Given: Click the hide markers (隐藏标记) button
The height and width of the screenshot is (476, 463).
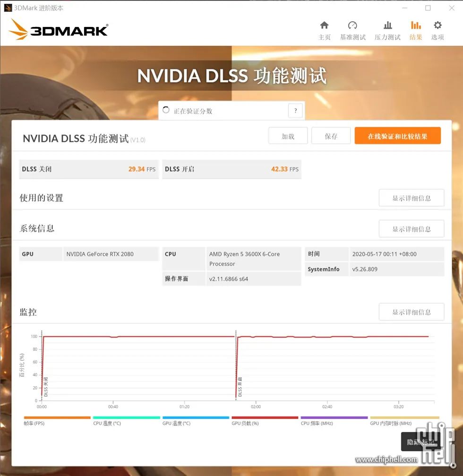Looking at the screenshot, I should point(420,442).
